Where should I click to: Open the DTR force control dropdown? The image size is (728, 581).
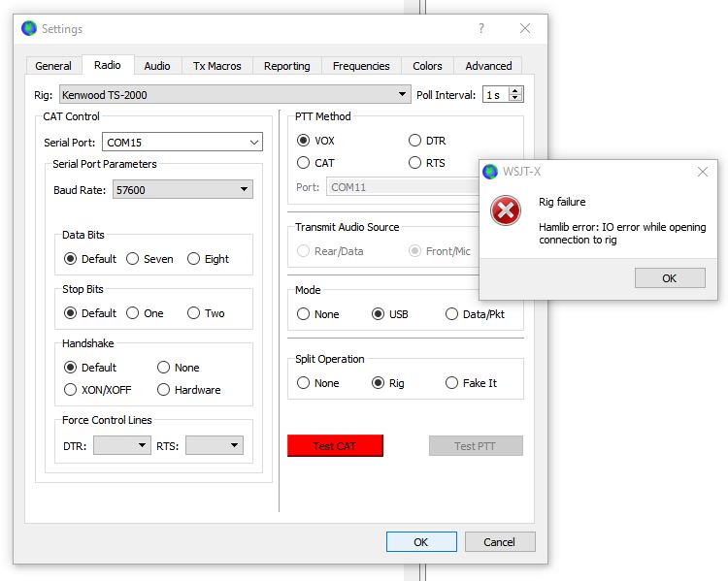(x=142, y=446)
